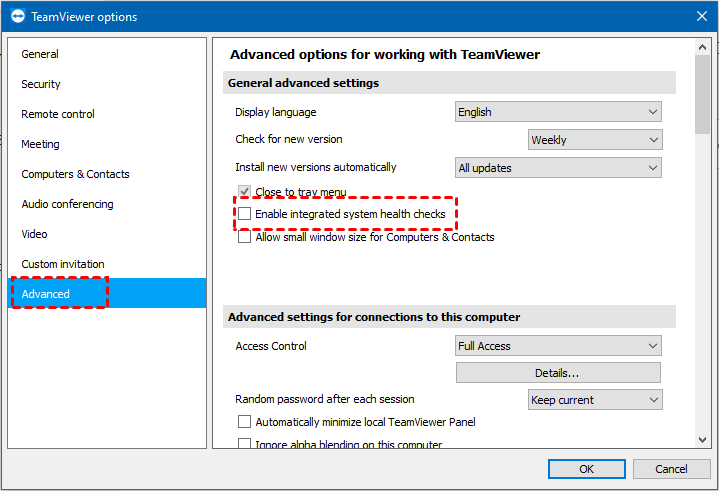The image size is (719, 491).
Task: Toggle the Close to tray menu checkbox
Action: click(x=244, y=191)
